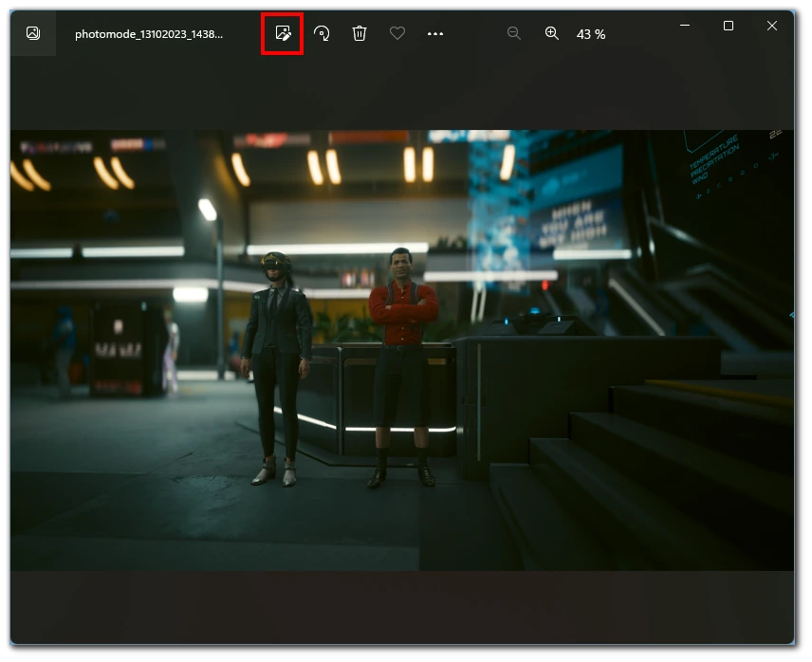The height and width of the screenshot is (662, 812).
Task: Click the photomode_13102023_1438... file name
Action: point(149,34)
